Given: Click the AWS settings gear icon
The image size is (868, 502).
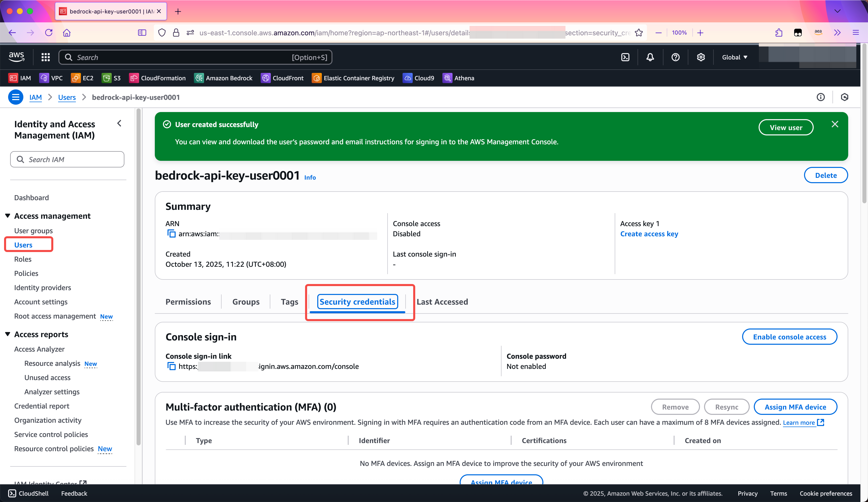Looking at the screenshot, I should point(700,57).
